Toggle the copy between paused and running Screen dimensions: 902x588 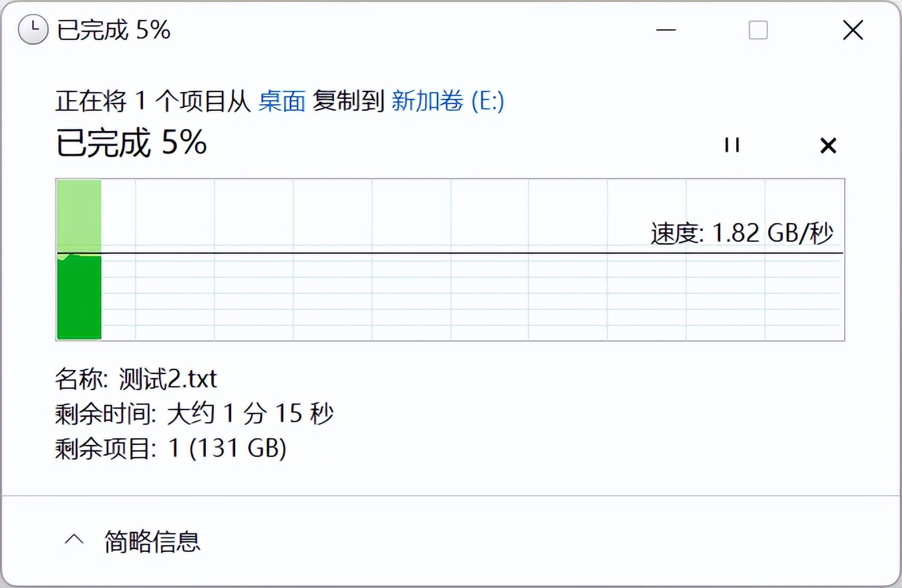(732, 145)
